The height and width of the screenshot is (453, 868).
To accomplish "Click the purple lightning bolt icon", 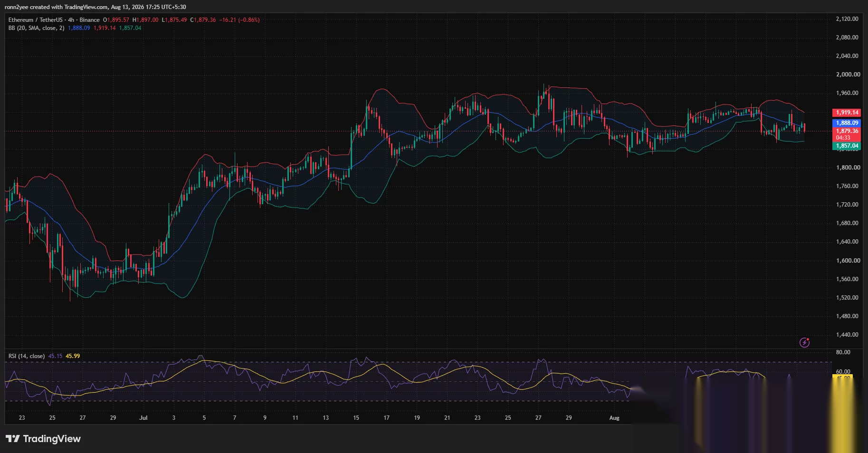I will pos(804,342).
